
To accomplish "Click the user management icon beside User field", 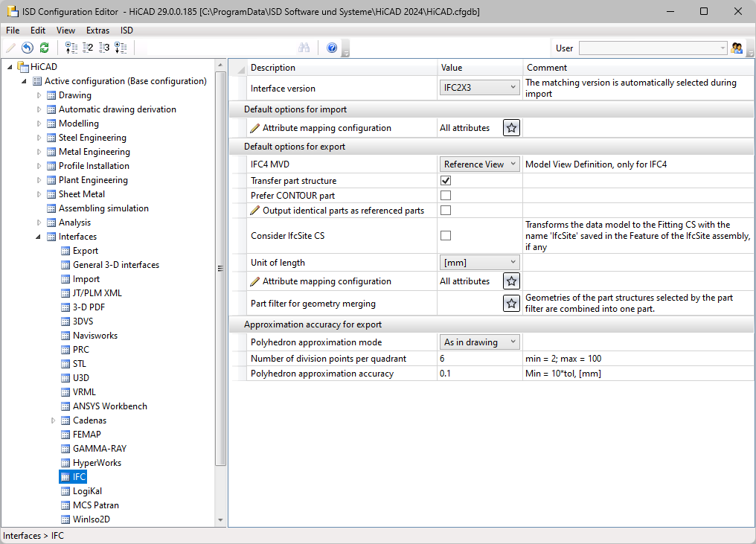I will (737, 48).
